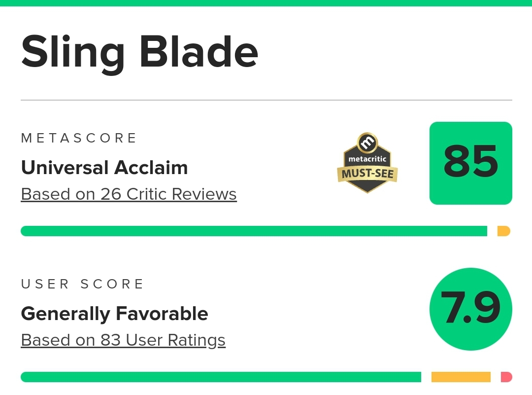Screen dimensions: 532x395
Task: Click the metacritic word on badge
Action: (367, 159)
